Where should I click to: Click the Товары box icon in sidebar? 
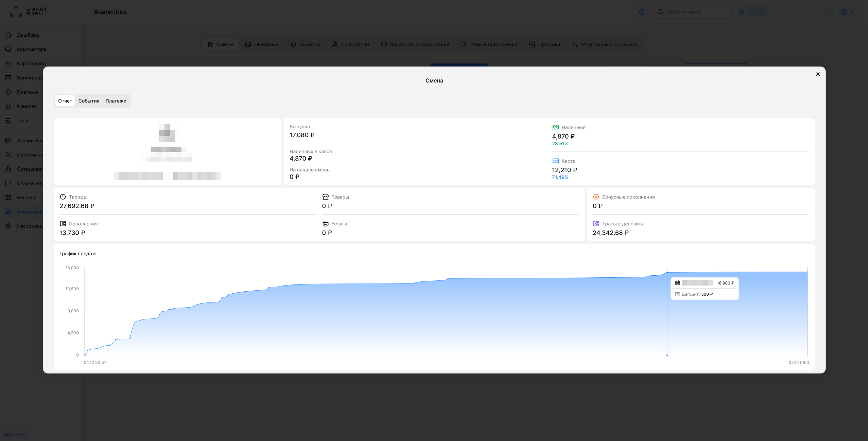8,141
